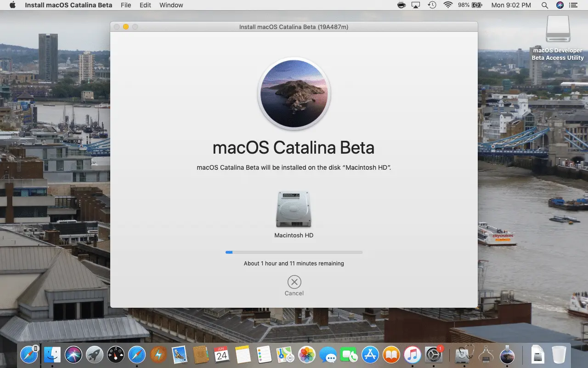Launch Disk Utility from the Dock
Image resolution: width=588 pixels, height=368 pixels.
point(464,354)
